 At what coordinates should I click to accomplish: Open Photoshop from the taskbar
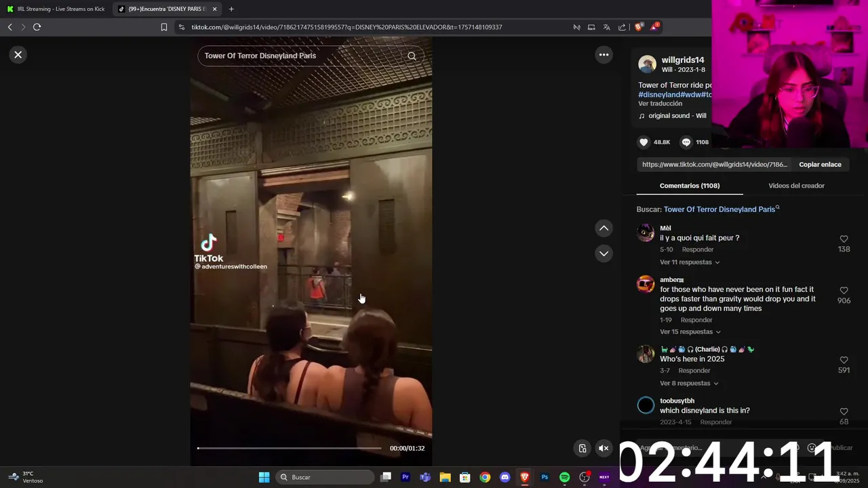pos(545,477)
